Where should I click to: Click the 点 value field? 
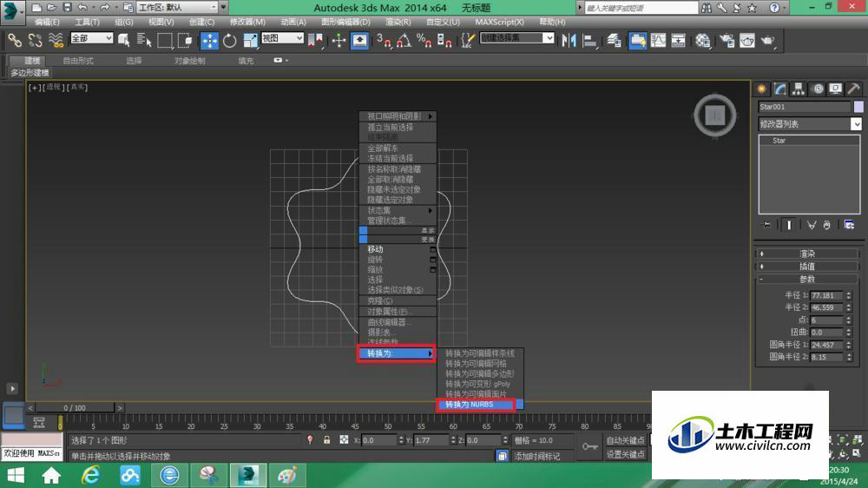pos(826,320)
